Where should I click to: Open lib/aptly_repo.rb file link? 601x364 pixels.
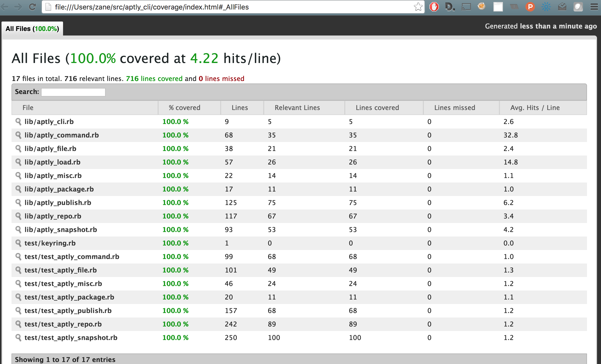click(53, 216)
